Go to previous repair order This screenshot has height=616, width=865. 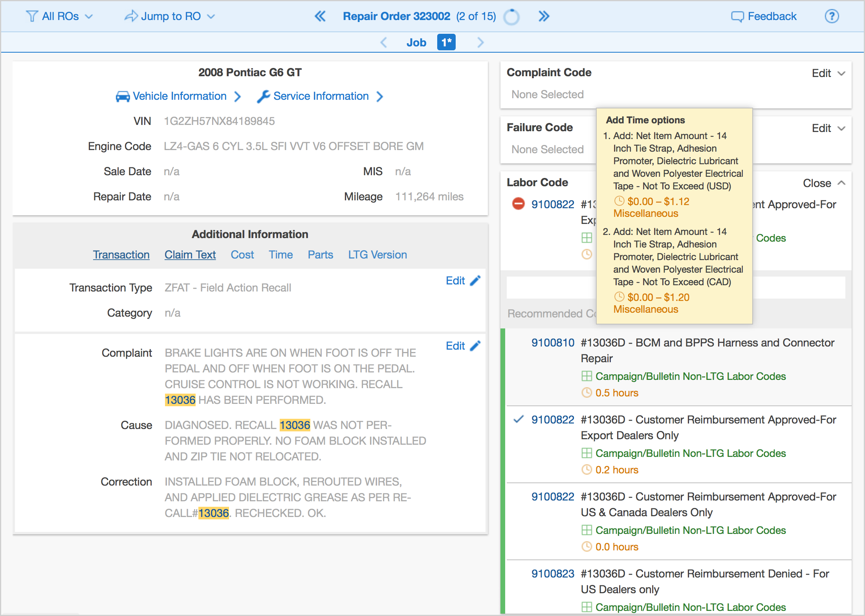pos(320,16)
